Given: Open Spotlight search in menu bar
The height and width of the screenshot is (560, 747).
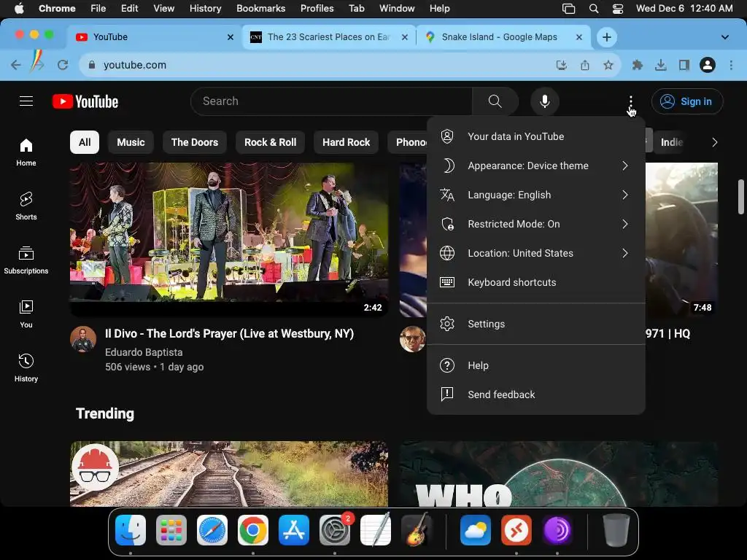Looking at the screenshot, I should pos(594,8).
